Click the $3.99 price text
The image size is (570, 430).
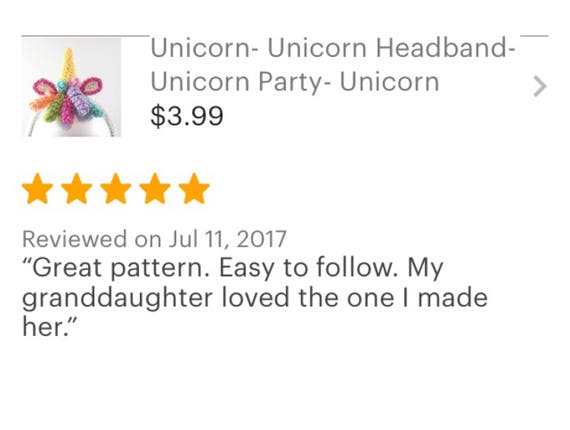[x=187, y=116]
